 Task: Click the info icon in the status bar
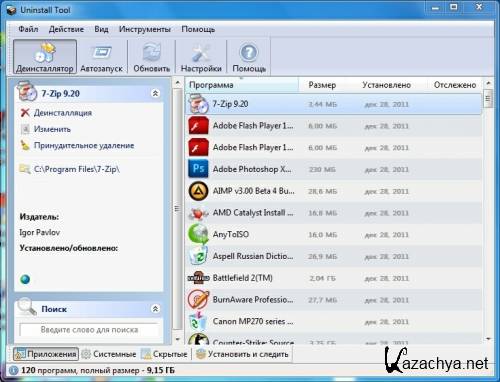[13, 370]
